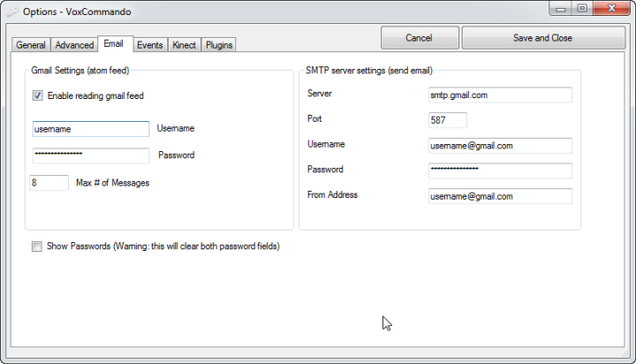
Task: Click the Max # of Messages field
Action: pyautogui.click(x=49, y=183)
